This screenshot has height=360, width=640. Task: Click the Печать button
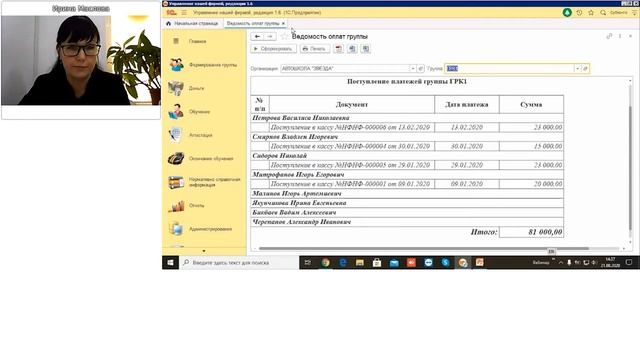[x=314, y=49]
